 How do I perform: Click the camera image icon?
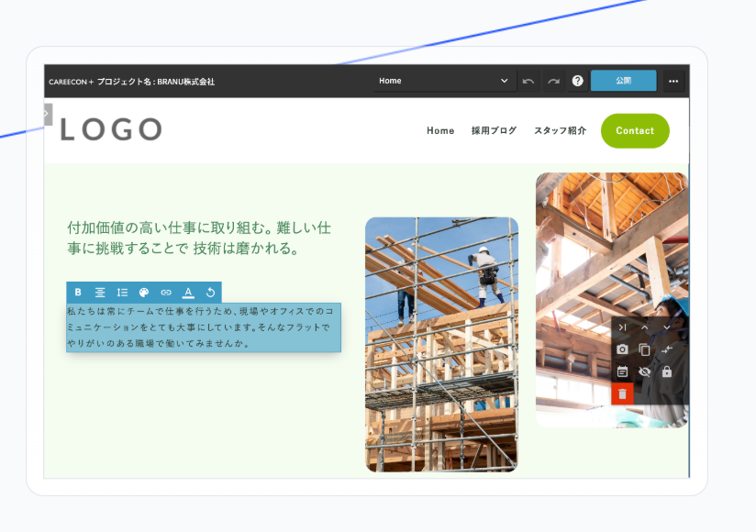click(x=622, y=349)
